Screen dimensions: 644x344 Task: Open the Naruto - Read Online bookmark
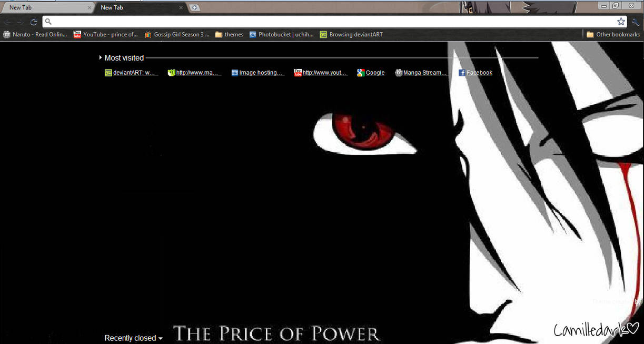(x=35, y=35)
